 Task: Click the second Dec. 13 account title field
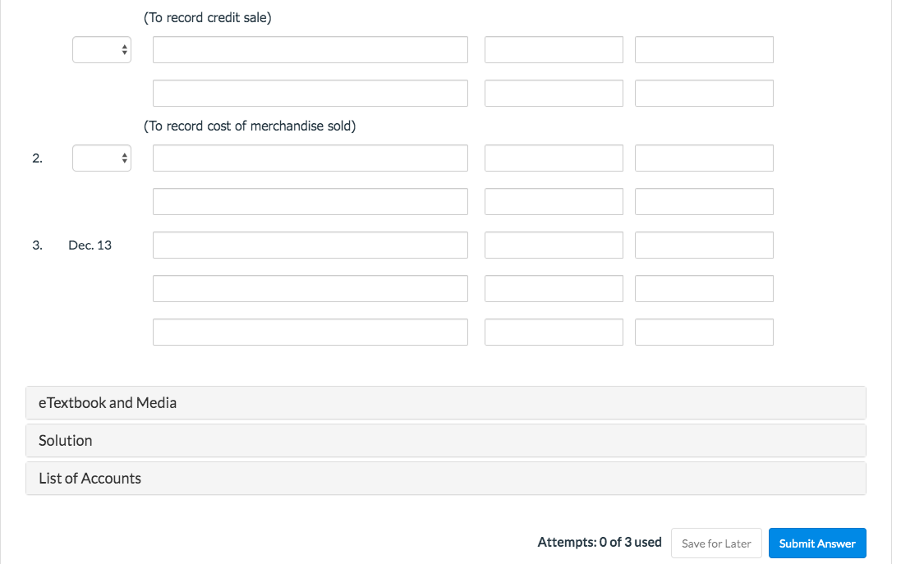[310, 288]
